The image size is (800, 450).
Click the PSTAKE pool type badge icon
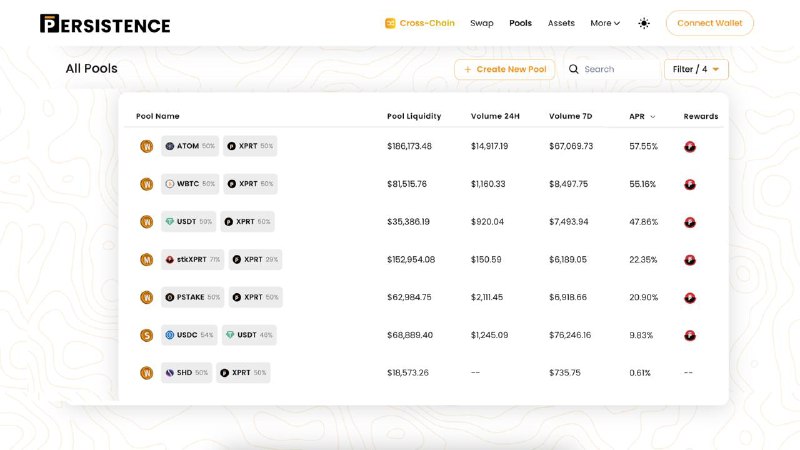146,297
